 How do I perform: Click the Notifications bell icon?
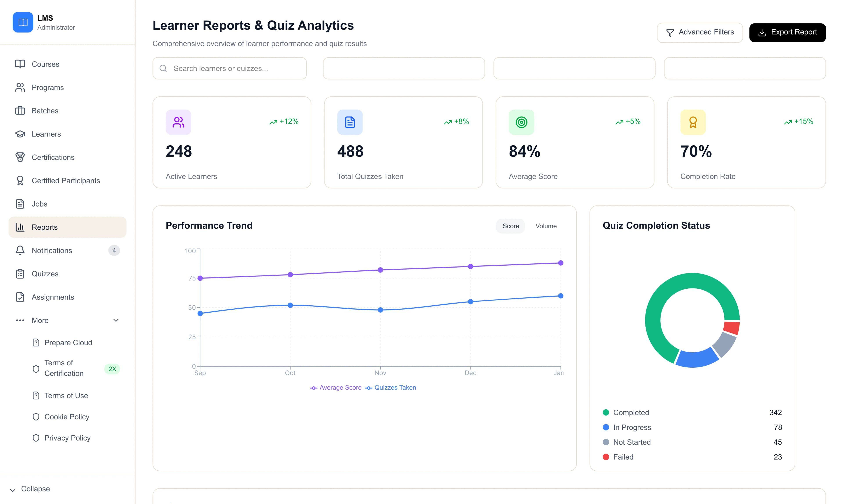20,250
